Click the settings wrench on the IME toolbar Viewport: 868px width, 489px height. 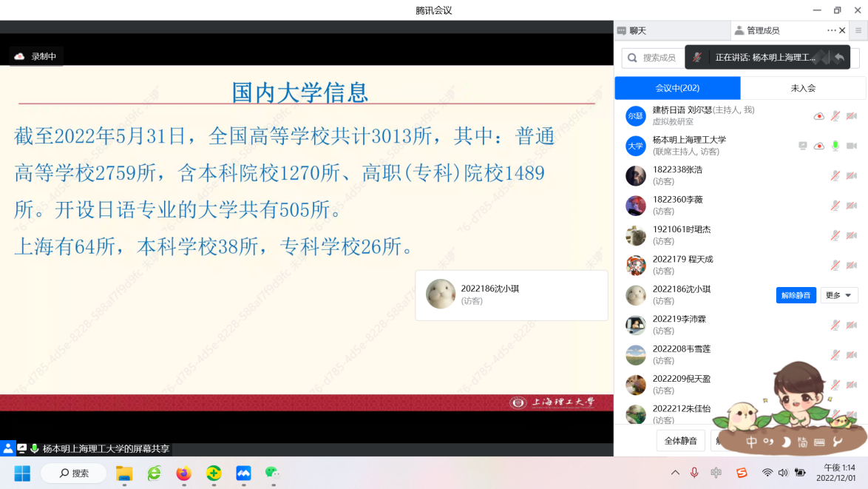pos(837,442)
